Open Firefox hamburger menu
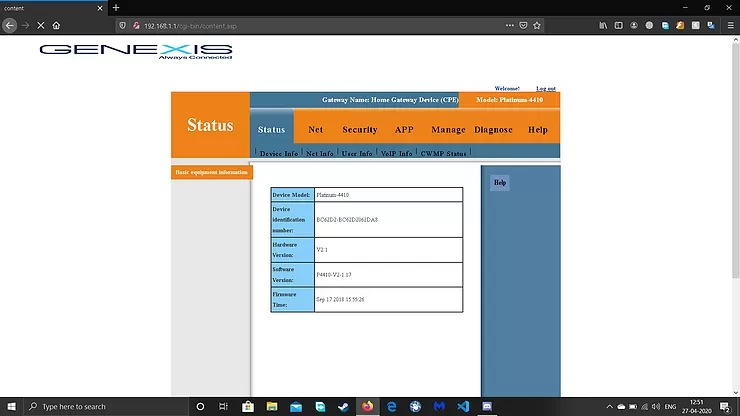The height and width of the screenshot is (416, 740). point(730,25)
